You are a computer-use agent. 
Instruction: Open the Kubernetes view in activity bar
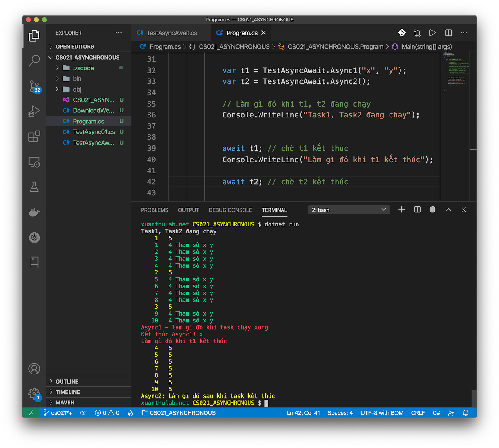coord(34,237)
